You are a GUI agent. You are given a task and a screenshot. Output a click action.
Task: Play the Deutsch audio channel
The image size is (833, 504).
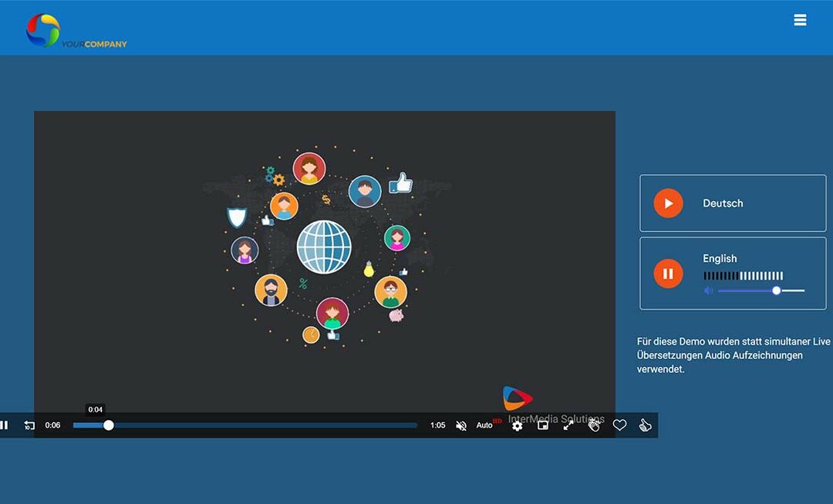click(668, 203)
